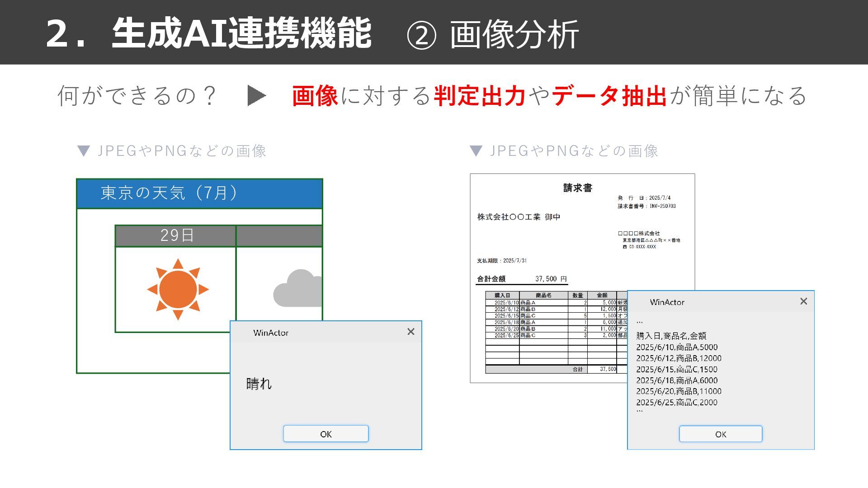Click 支払期限：2025/7/31 on the invoice
The width and height of the screenshot is (868, 488).
tap(502, 261)
